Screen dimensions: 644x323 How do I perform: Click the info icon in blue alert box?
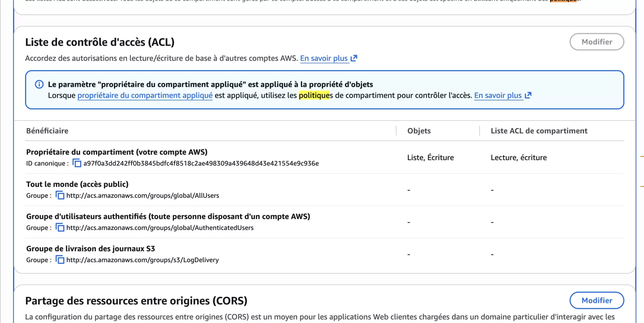tap(39, 84)
